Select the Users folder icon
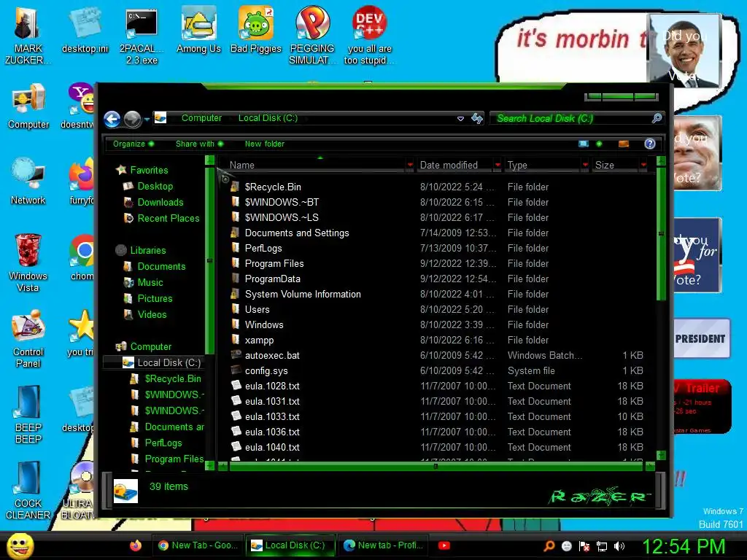Screen dimensions: 747x560 click(x=235, y=309)
